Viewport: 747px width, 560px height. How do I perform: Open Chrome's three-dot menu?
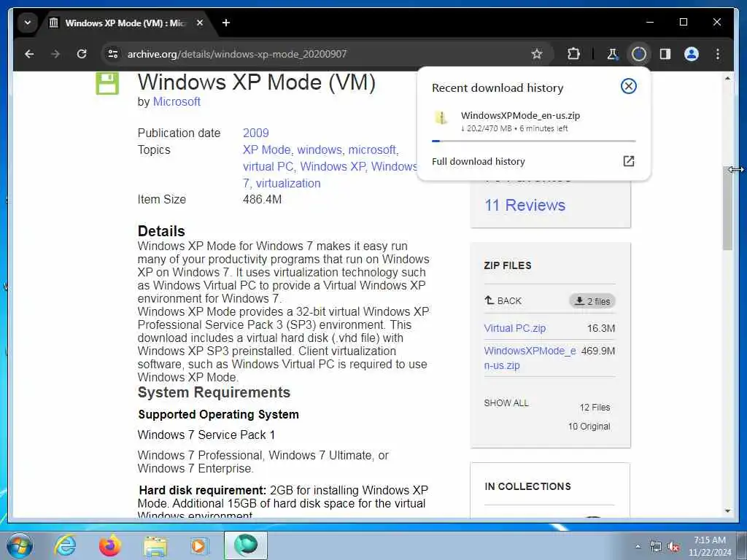coord(718,54)
